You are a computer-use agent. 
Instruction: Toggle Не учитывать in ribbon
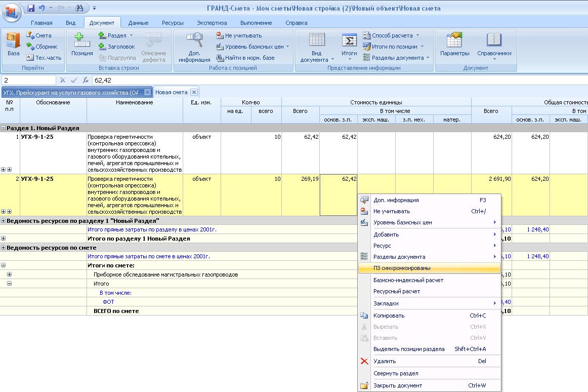click(239, 35)
